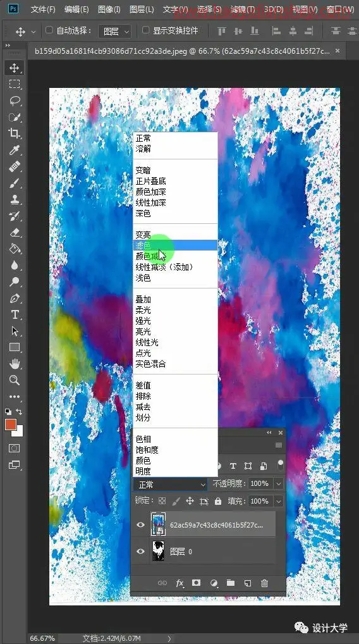
Task: Select the Eyedropper tool
Action: pos(15,150)
